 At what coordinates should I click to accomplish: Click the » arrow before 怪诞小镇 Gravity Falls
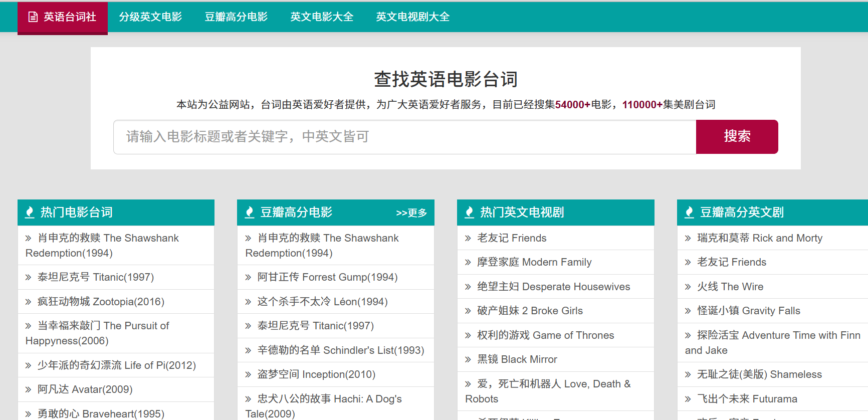coord(688,311)
